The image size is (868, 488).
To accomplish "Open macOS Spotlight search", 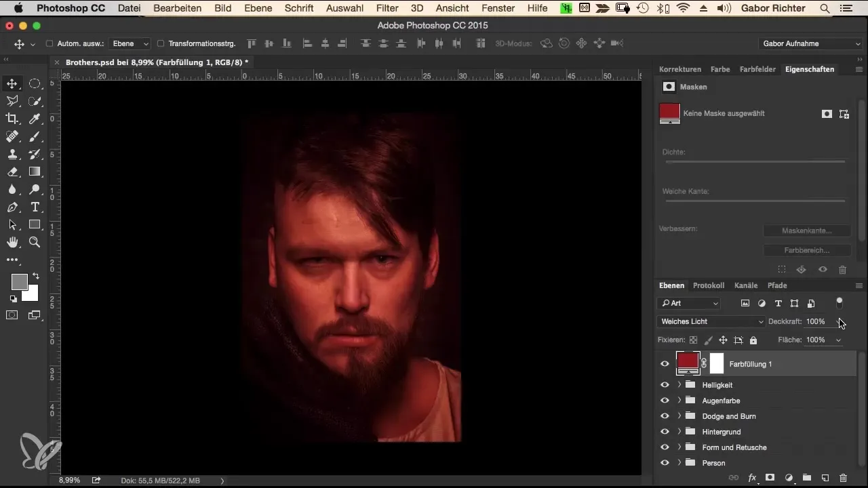I will 825,8.
